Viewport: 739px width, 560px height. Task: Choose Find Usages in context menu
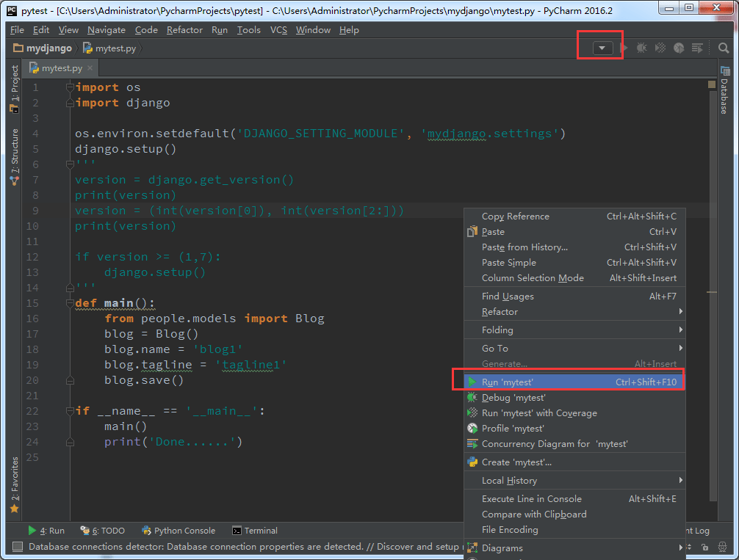click(x=574, y=297)
